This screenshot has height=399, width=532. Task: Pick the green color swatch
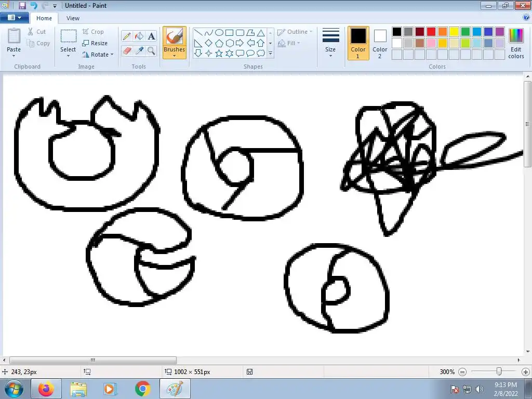pos(465,32)
